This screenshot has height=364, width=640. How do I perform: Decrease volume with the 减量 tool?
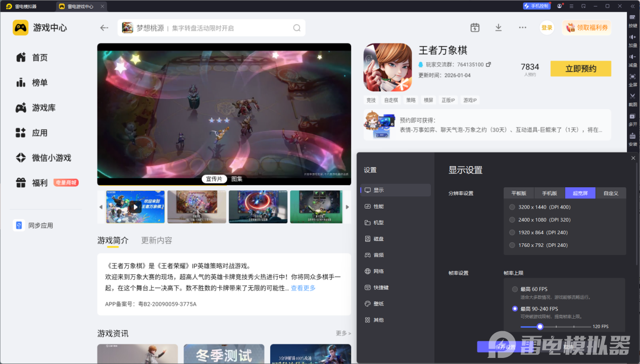pyautogui.click(x=632, y=60)
